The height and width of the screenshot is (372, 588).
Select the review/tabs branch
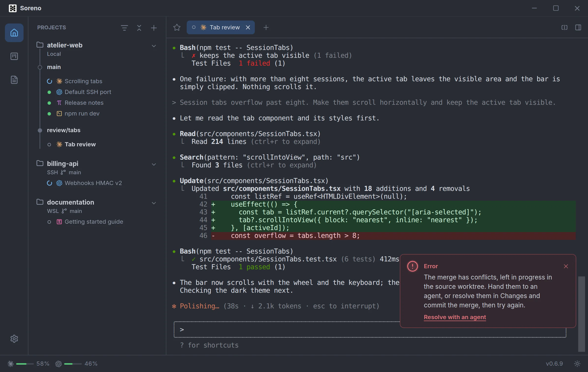click(64, 130)
